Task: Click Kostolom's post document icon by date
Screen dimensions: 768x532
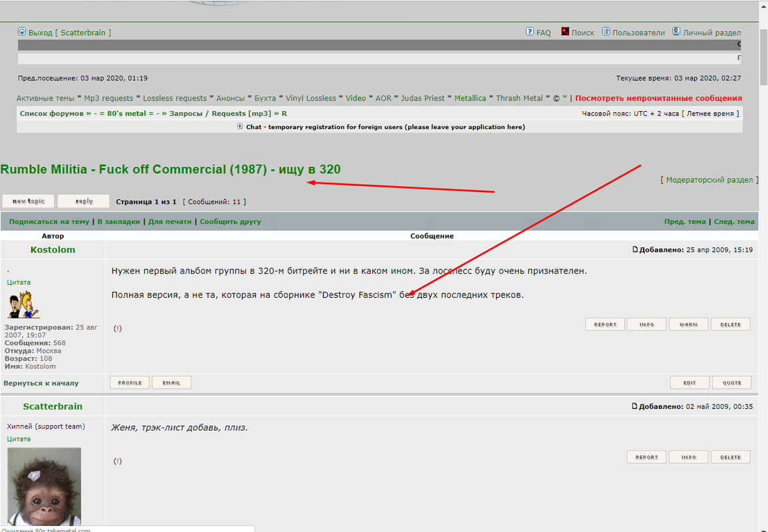Action: (x=635, y=249)
